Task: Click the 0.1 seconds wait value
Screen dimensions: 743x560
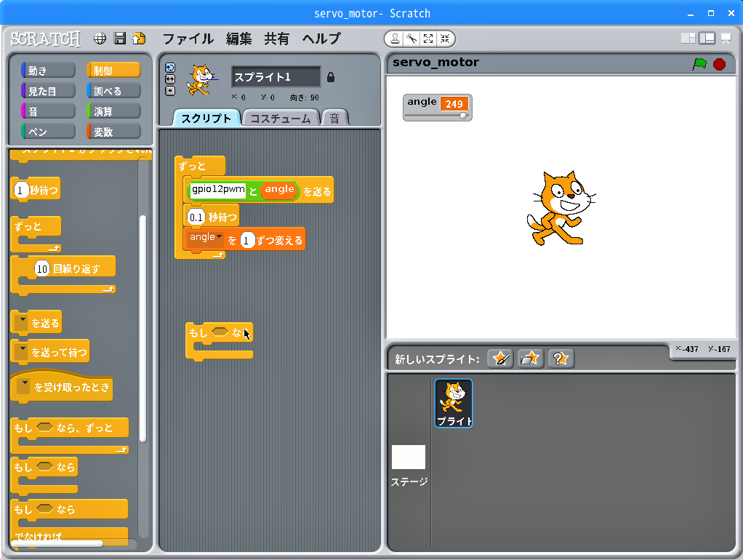Action: [x=196, y=217]
